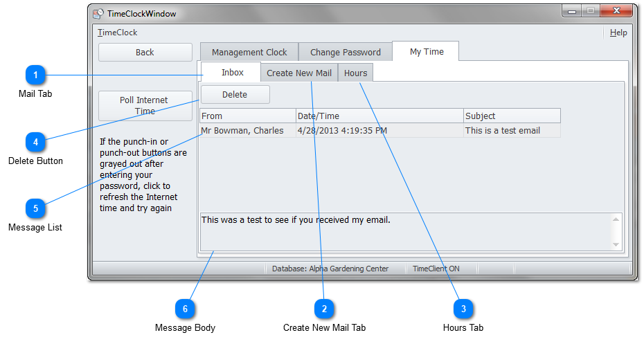This screenshot has width=644, height=344.
Task: Select the message from Mr Bowman, Charles
Action: click(x=242, y=131)
